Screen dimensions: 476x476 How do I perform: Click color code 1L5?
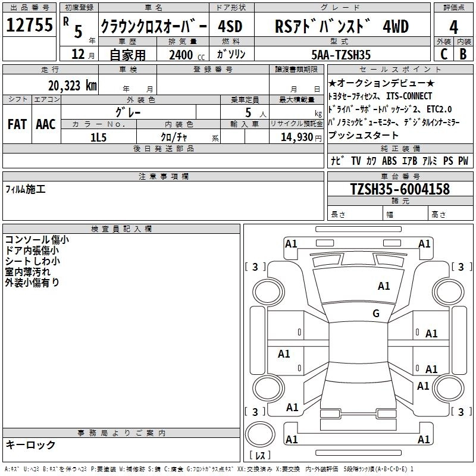tap(98, 137)
